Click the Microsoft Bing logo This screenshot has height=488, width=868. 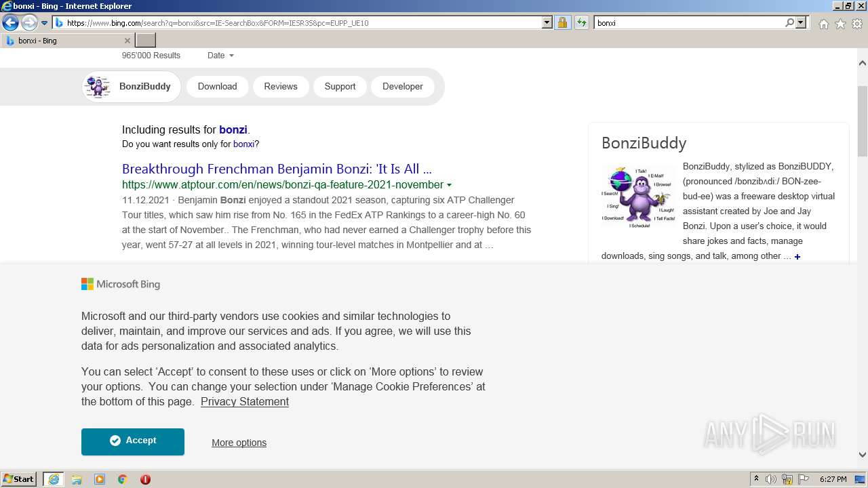121,284
